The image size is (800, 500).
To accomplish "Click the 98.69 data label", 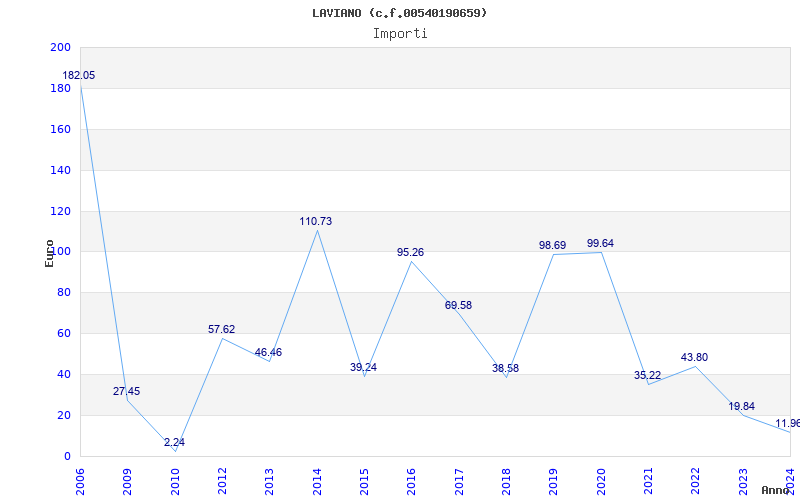I will pyautogui.click(x=553, y=245).
